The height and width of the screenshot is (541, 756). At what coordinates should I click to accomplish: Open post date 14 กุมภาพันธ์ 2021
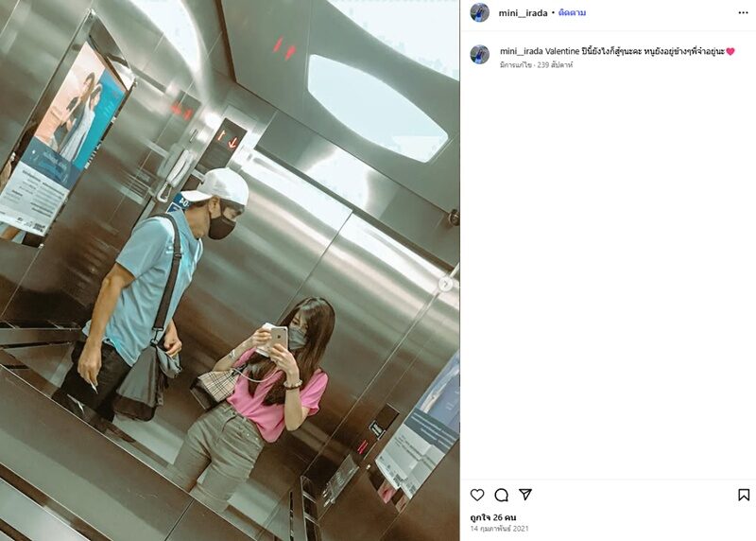click(x=499, y=529)
